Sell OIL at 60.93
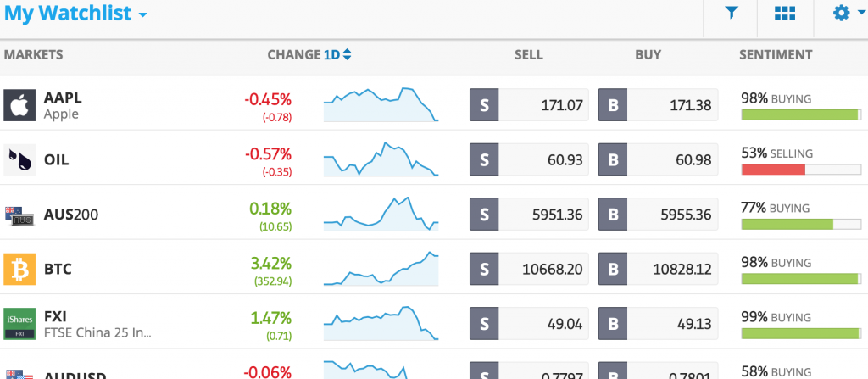868x379 pixels. 529,159
